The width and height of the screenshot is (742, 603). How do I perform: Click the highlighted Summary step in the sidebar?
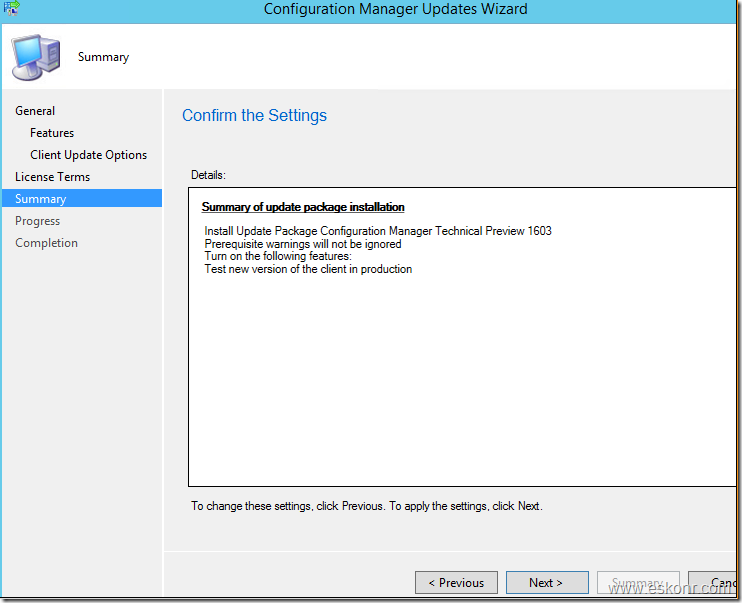[41, 199]
